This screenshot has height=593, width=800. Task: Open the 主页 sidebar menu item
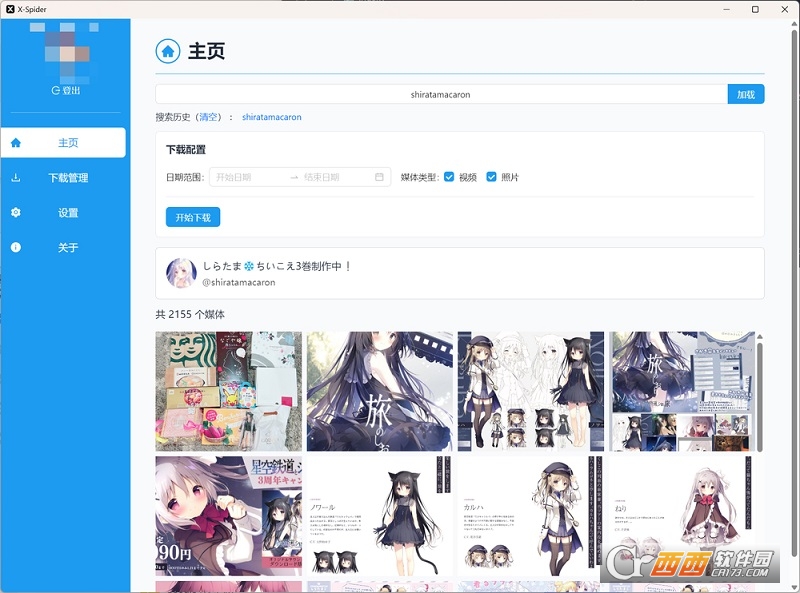pyautogui.click(x=63, y=142)
